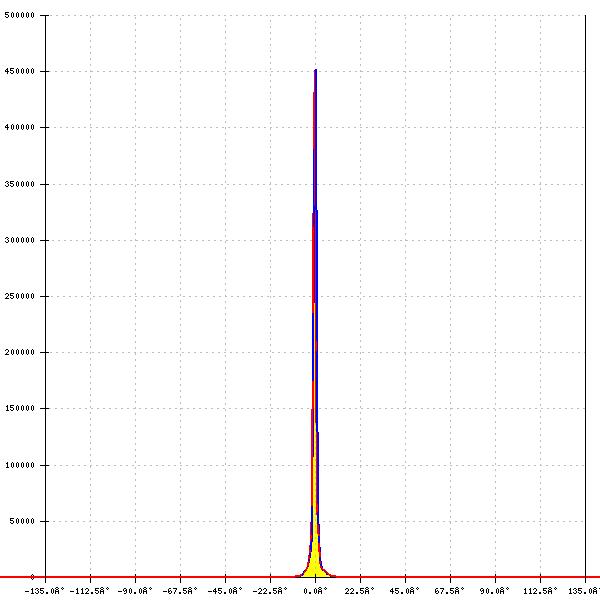Click the 250000 y-axis label
The image size is (600, 600).
20,296
